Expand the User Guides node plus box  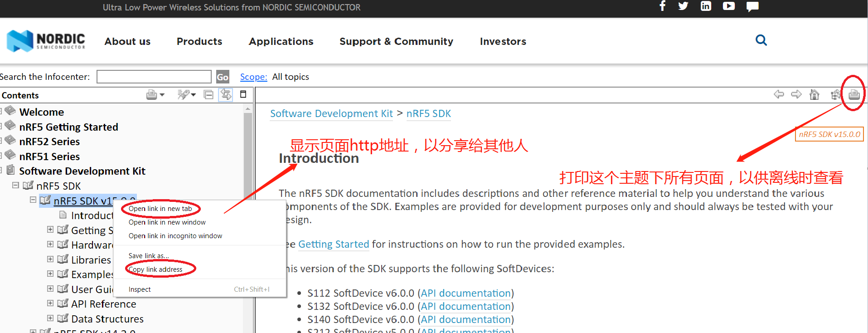click(x=50, y=289)
